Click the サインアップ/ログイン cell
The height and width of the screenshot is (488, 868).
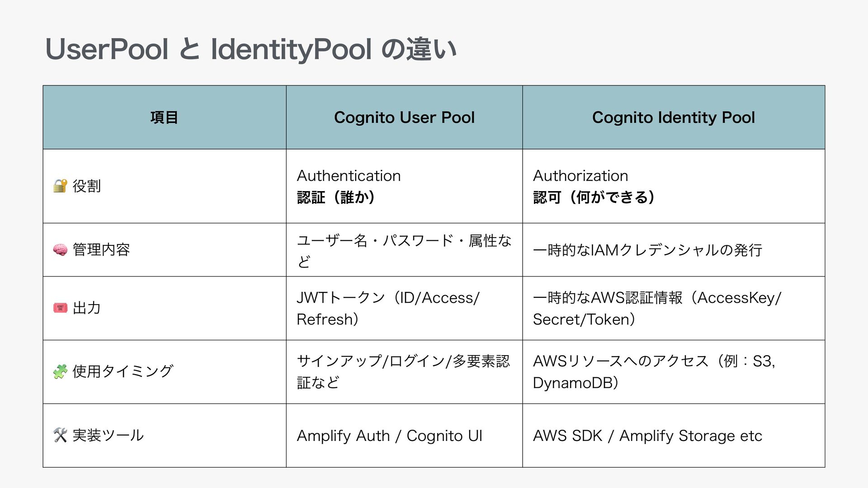pos(403,371)
